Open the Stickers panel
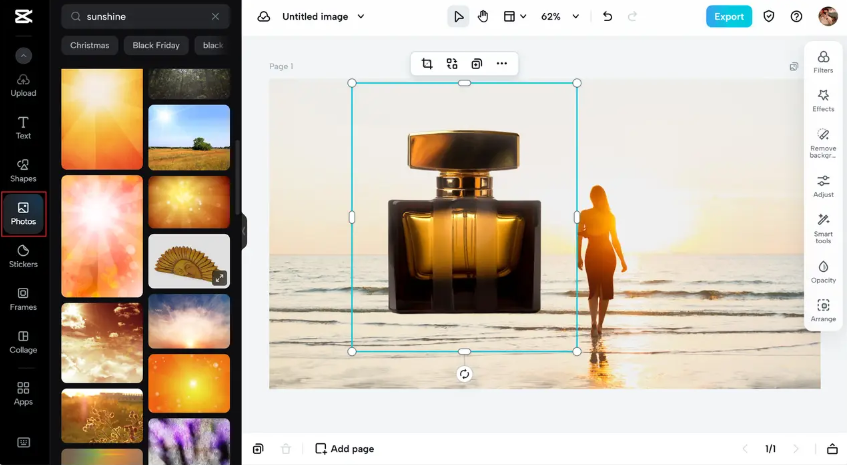Screen dimensions: 847x465 coord(23,257)
